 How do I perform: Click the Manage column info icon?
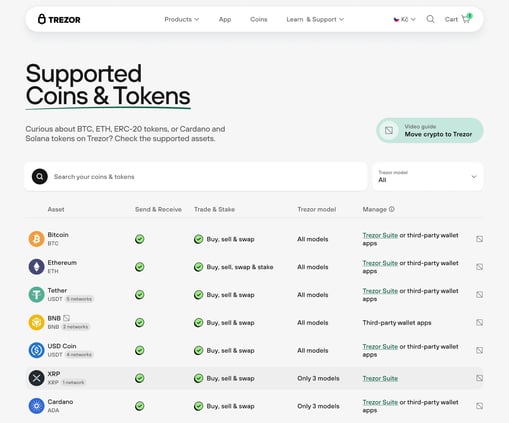click(392, 209)
